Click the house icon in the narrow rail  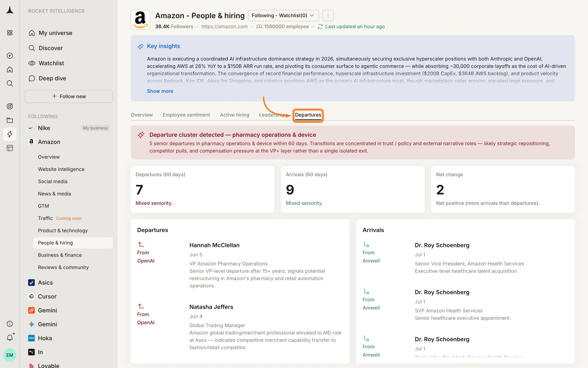pyautogui.click(x=10, y=70)
